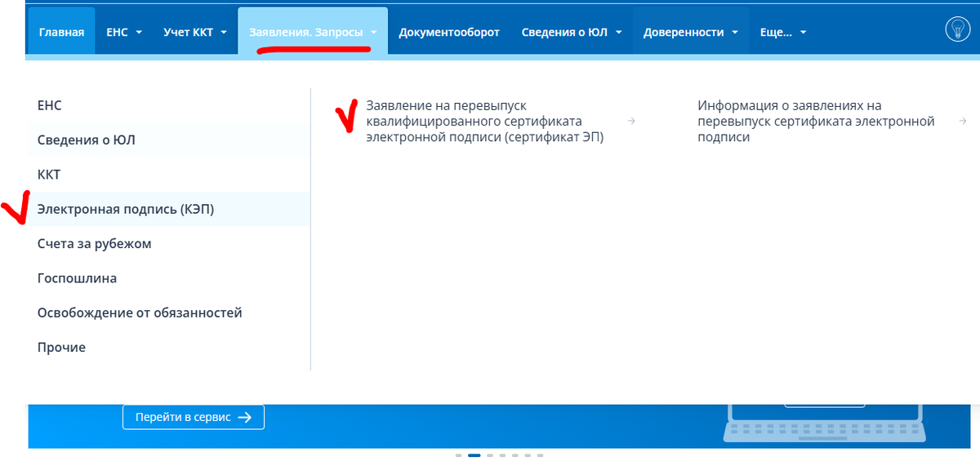Collapse the Заявления. Запросы dropdown menu

[313, 32]
